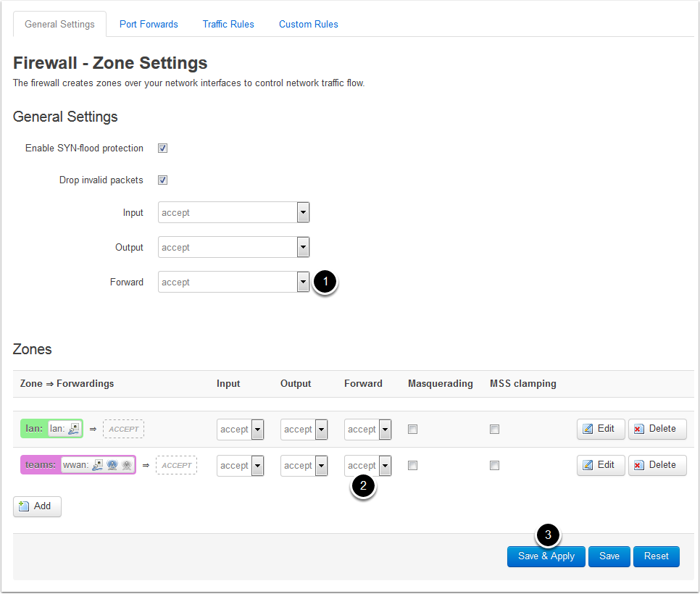Click the Reset button
Image resolution: width=700 pixels, height=594 pixels.
(x=657, y=556)
